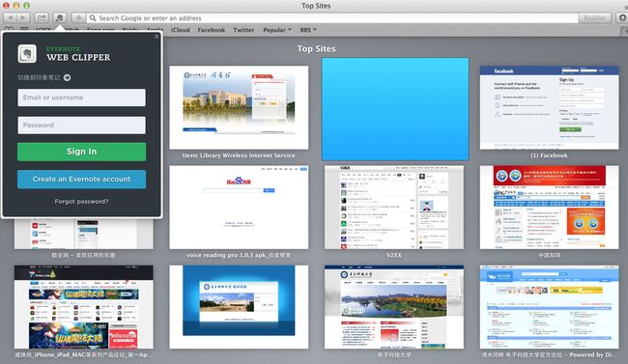Expand the Popular bookmarks dropdown
Viewport: 628px width, 364px height.
[277, 30]
